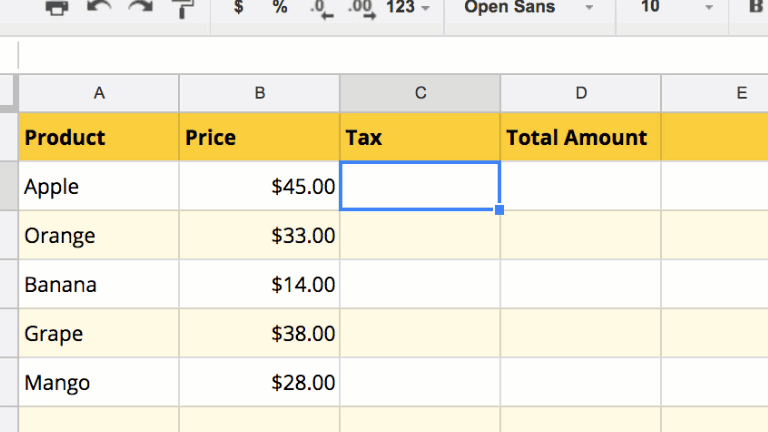Increase decimal places

[x=361, y=9]
